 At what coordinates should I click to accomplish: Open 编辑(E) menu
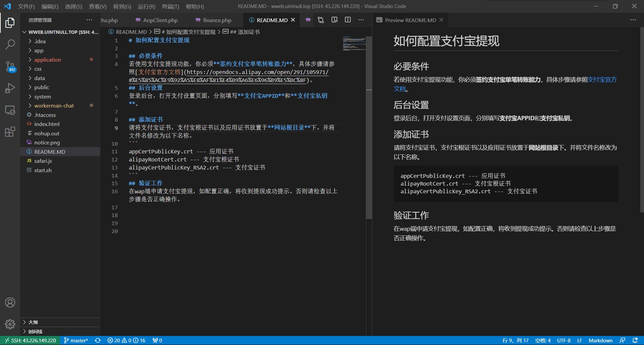50,6
